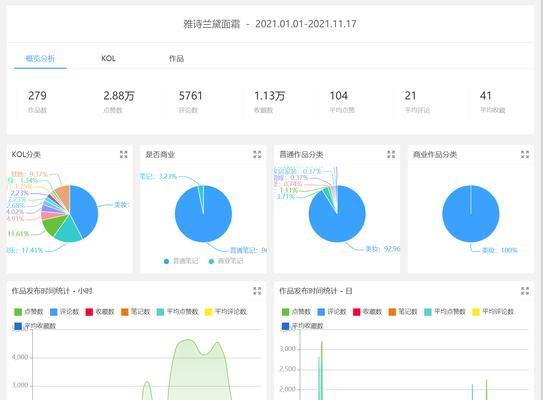Toggle 平均点赞数 series in daily chart

(x=445, y=312)
